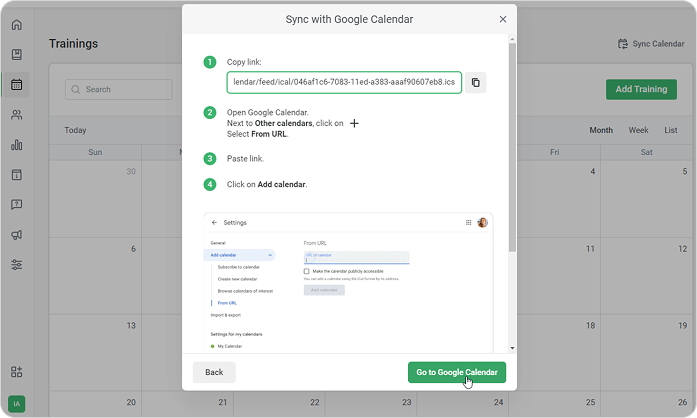Switch to Month view
Image resolution: width=697 pixels, height=418 pixels.
click(601, 130)
